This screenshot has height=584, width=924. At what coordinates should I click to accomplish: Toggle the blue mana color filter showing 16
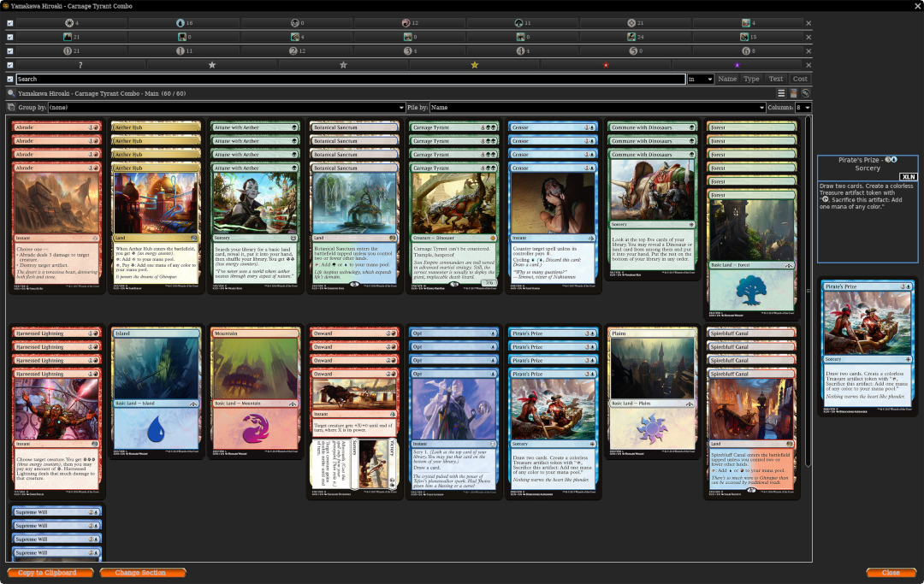pos(184,23)
